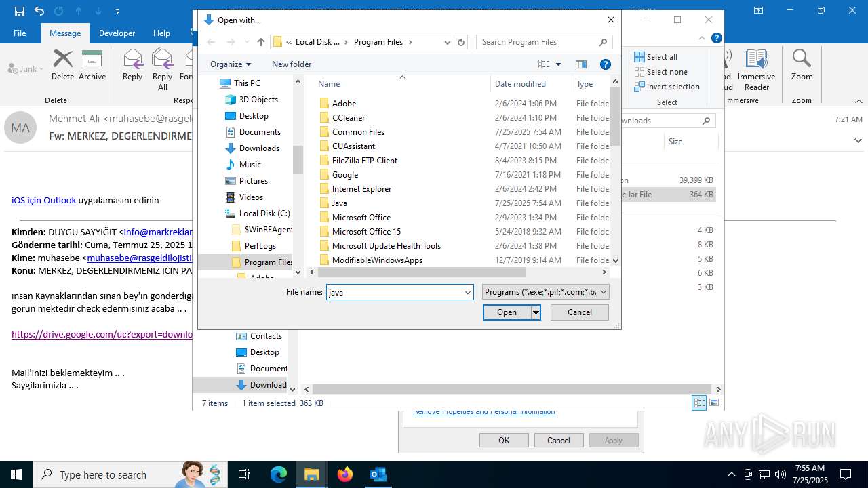Screen dimensions: 868x488
Task: Select the Java folder in the file list
Action: [x=339, y=203]
